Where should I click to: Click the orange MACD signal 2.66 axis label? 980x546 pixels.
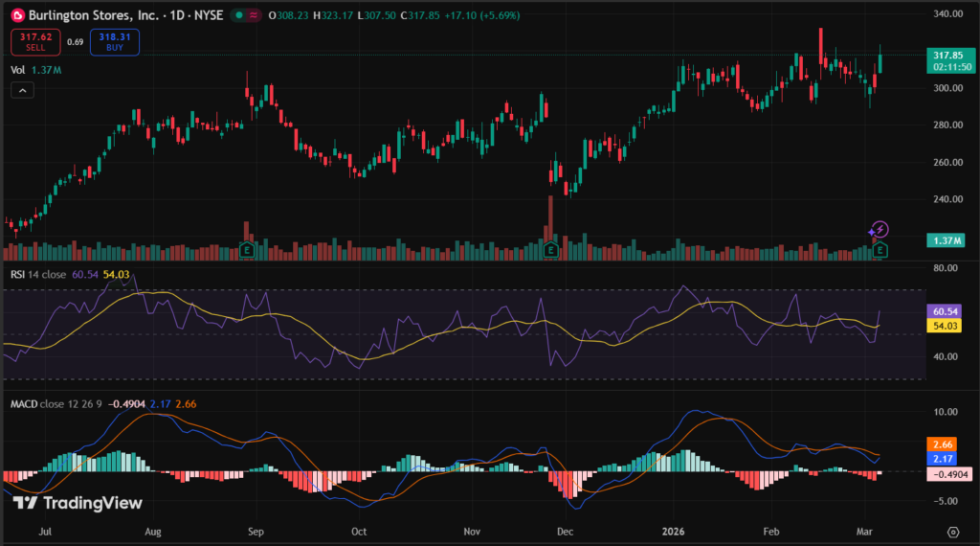946,444
